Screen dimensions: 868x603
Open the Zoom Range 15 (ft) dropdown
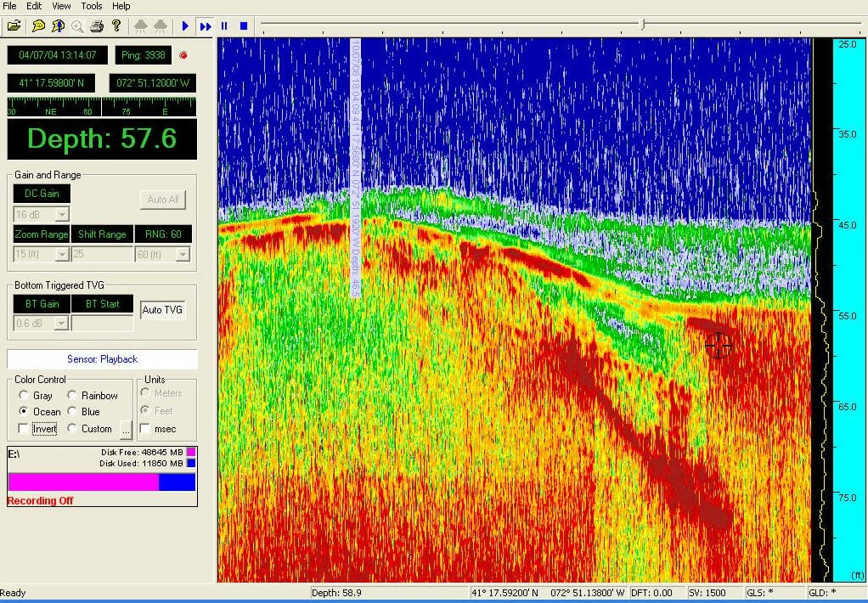point(63,254)
